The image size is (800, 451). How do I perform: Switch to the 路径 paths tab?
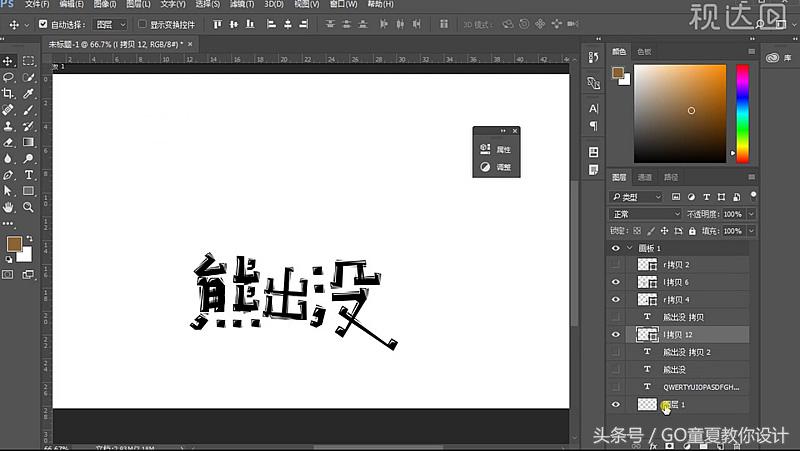(x=671, y=178)
